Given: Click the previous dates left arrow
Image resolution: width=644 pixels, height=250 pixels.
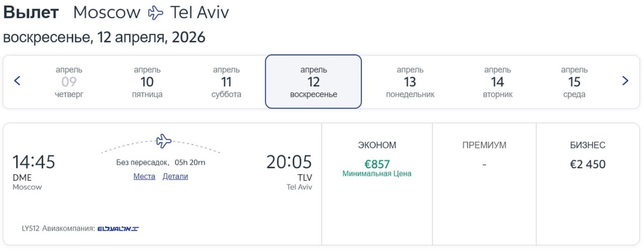Looking at the screenshot, I should pyautogui.click(x=17, y=81).
